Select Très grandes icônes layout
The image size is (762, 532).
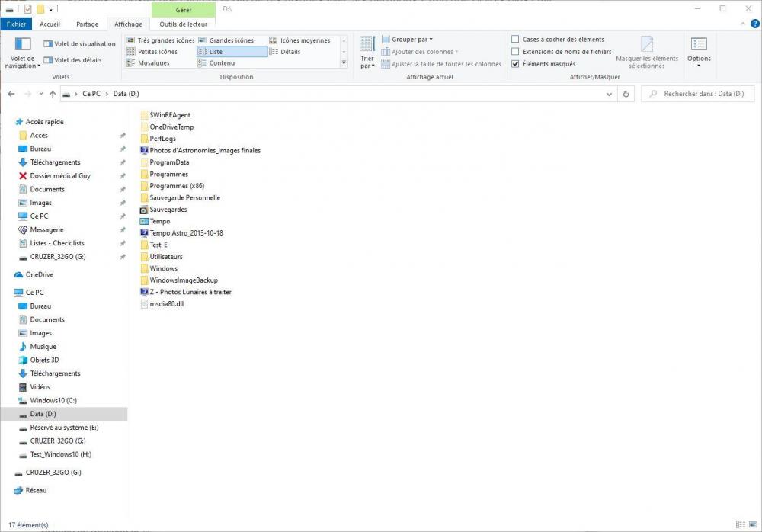point(160,40)
